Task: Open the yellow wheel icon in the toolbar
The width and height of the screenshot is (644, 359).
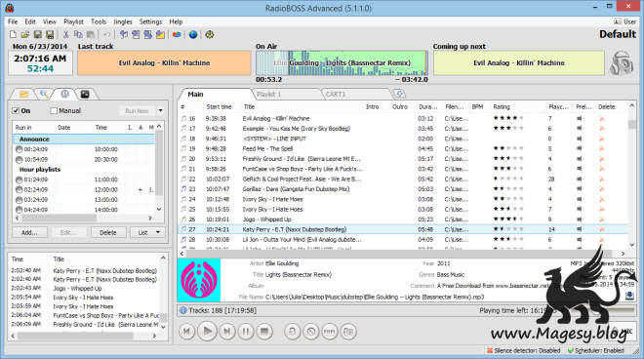Action: [x=210, y=35]
